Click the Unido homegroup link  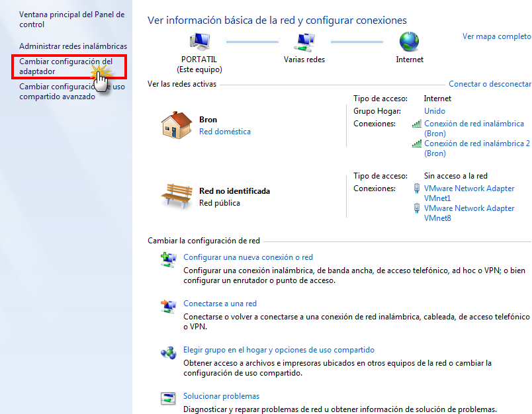(435, 111)
